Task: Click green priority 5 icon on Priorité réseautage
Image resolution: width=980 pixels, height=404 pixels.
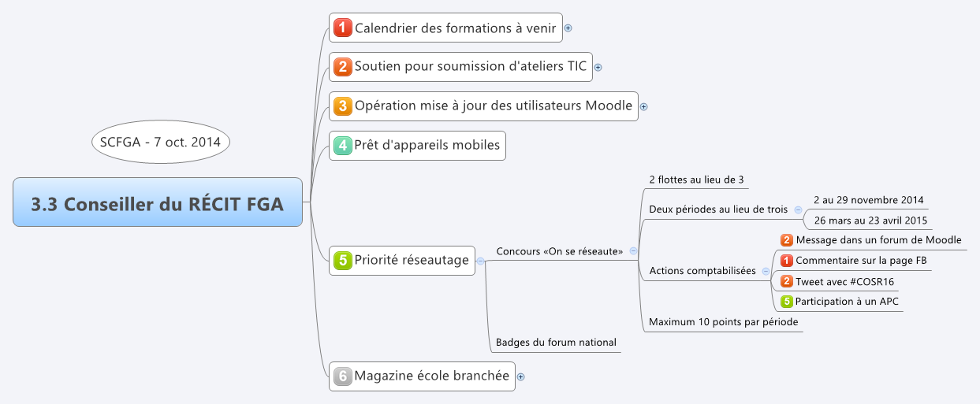Action: coord(342,260)
